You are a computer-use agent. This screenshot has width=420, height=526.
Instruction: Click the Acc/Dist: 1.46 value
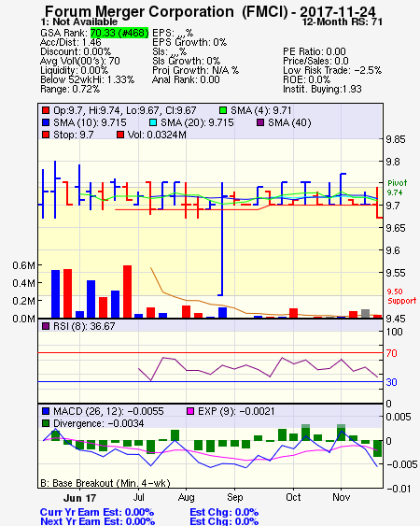[71, 42]
